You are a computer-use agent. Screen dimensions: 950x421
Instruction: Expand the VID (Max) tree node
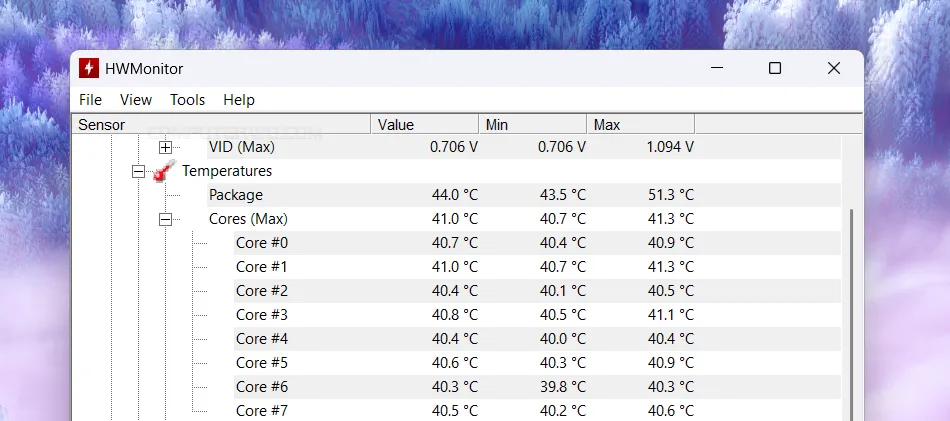165,147
